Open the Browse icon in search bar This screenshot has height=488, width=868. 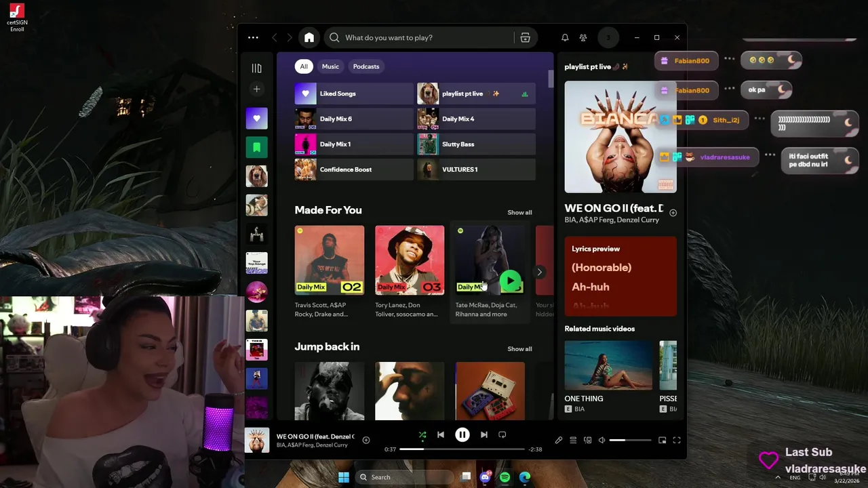point(525,38)
